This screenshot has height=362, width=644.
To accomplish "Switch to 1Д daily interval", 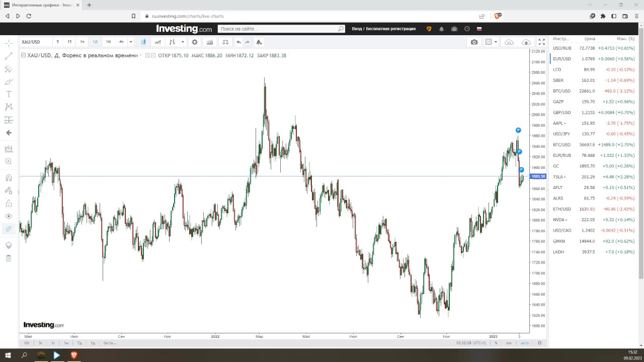I will tap(95, 42).
